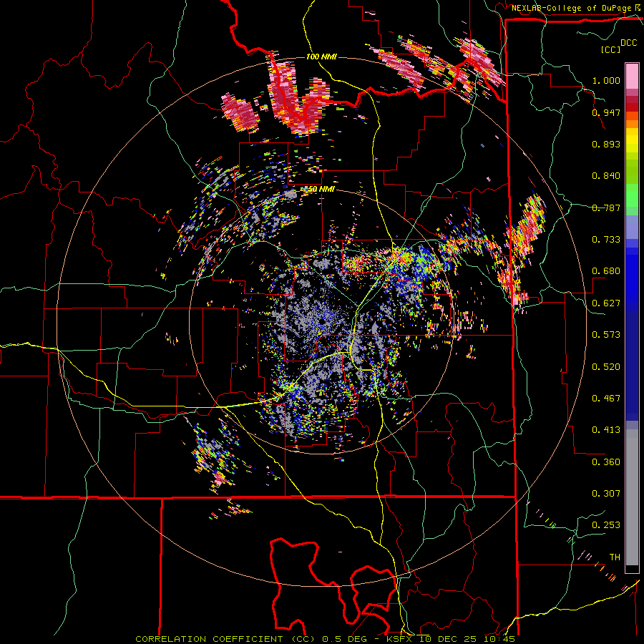This screenshot has height=644, width=644.
Task: Pick the orange segment of the color bar
Action: (x=632, y=124)
